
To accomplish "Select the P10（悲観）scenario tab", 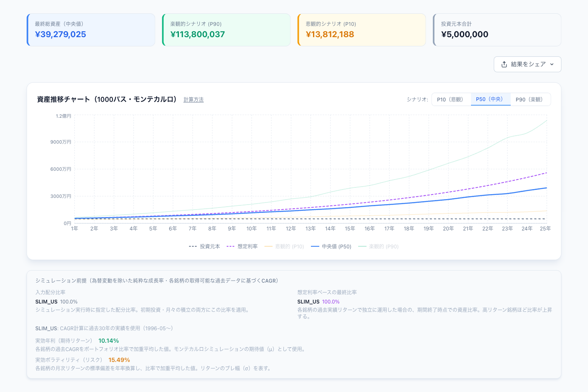I will click(451, 99).
